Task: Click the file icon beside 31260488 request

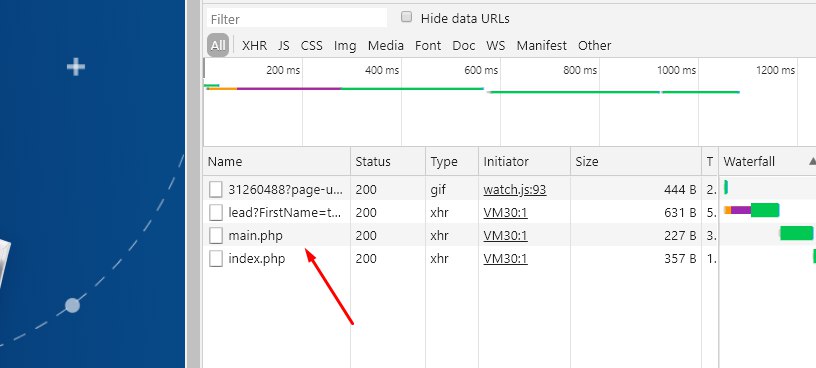Action: click(215, 189)
